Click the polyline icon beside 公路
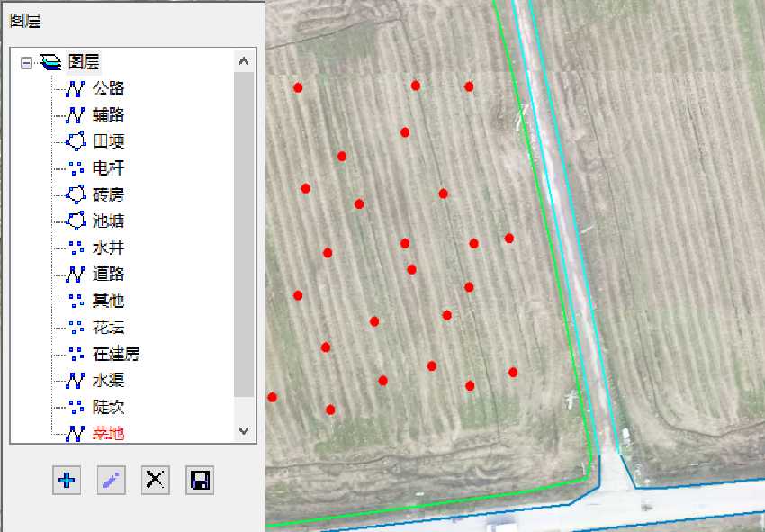 (76, 88)
